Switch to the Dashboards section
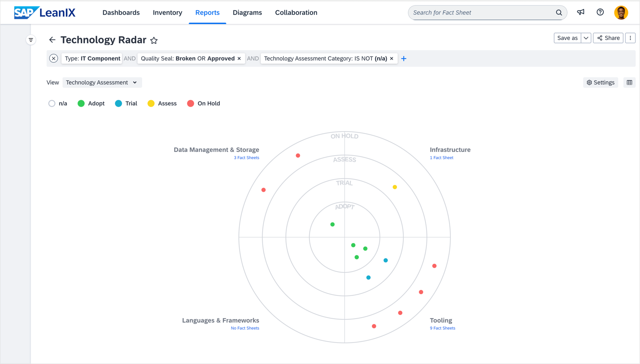The image size is (640, 364). pyautogui.click(x=121, y=12)
